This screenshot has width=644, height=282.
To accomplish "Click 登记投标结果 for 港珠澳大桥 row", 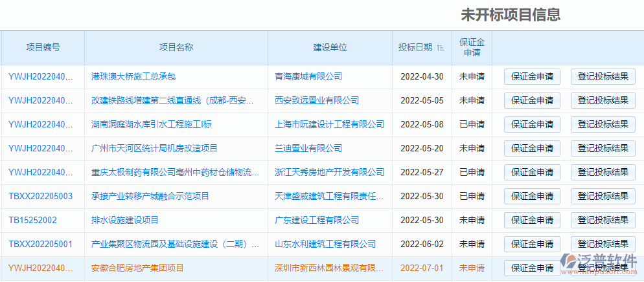I will click(x=603, y=76).
